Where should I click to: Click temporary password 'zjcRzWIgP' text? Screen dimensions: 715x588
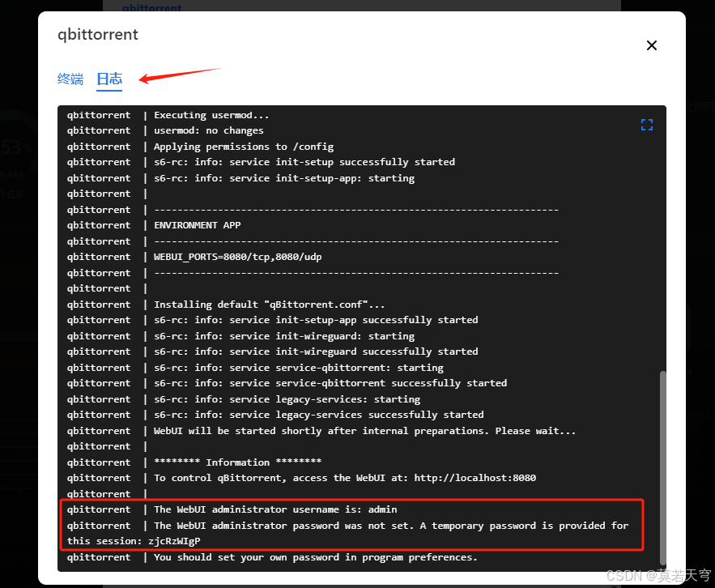(174, 541)
